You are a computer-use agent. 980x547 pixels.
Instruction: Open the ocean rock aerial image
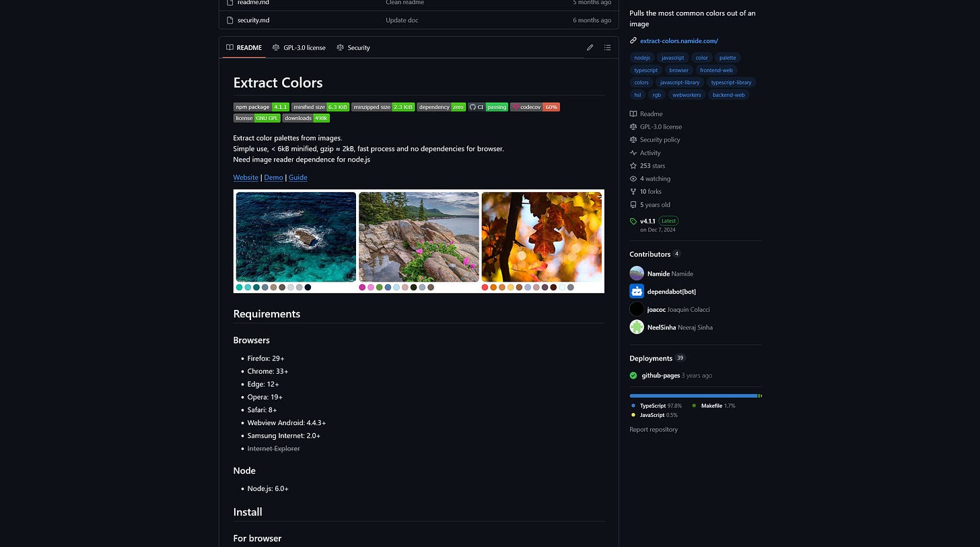click(296, 236)
